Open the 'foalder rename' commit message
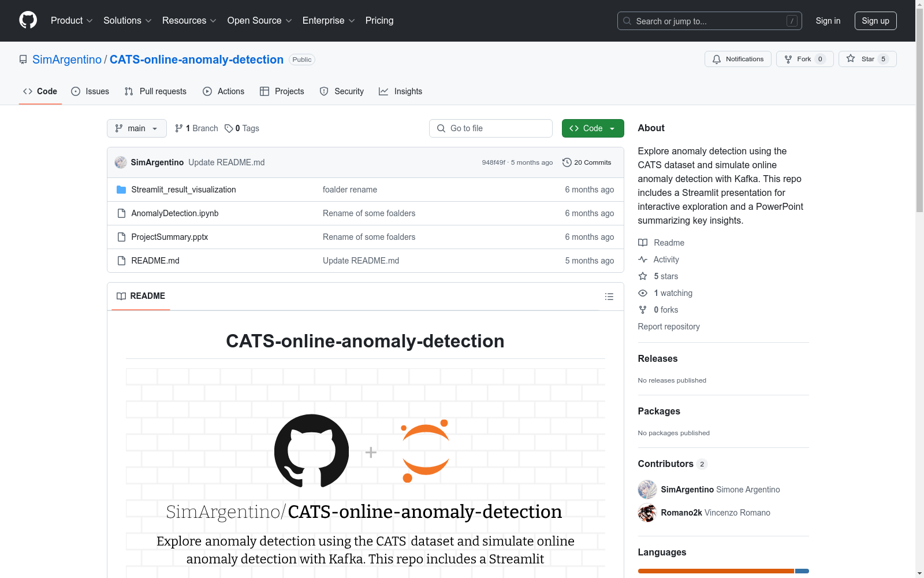 [x=350, y=190]
